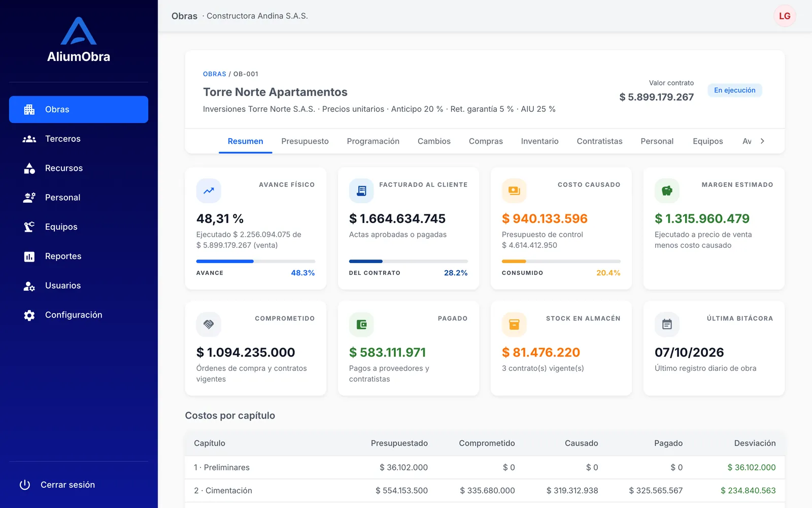Open the LG user avatar menu

pos(785,16)
